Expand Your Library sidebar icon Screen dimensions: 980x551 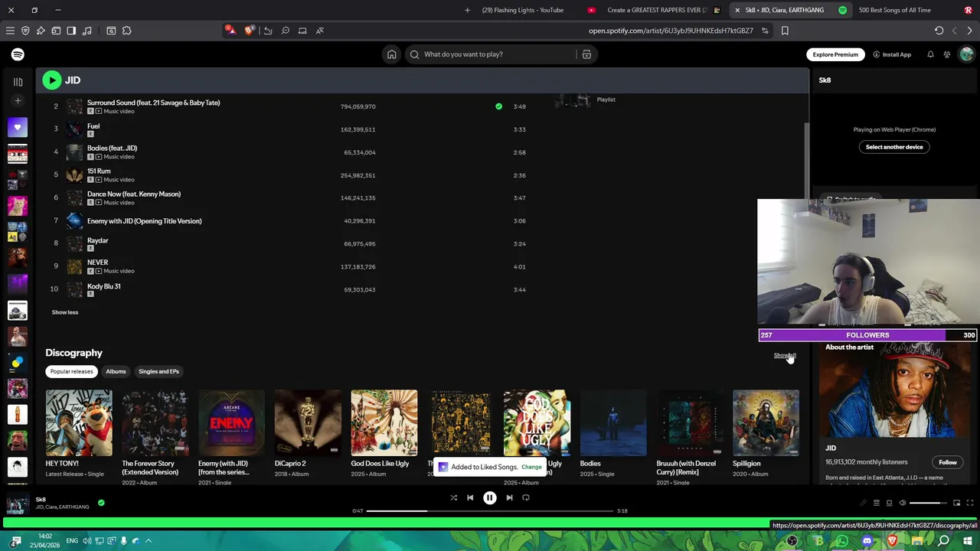click(18, 81)
